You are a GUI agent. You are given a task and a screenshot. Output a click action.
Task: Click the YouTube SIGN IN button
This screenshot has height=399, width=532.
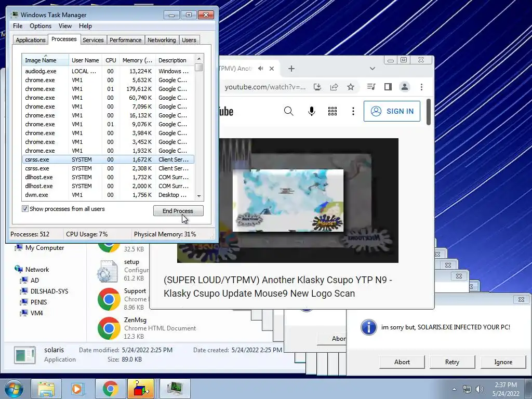point(392,111)
